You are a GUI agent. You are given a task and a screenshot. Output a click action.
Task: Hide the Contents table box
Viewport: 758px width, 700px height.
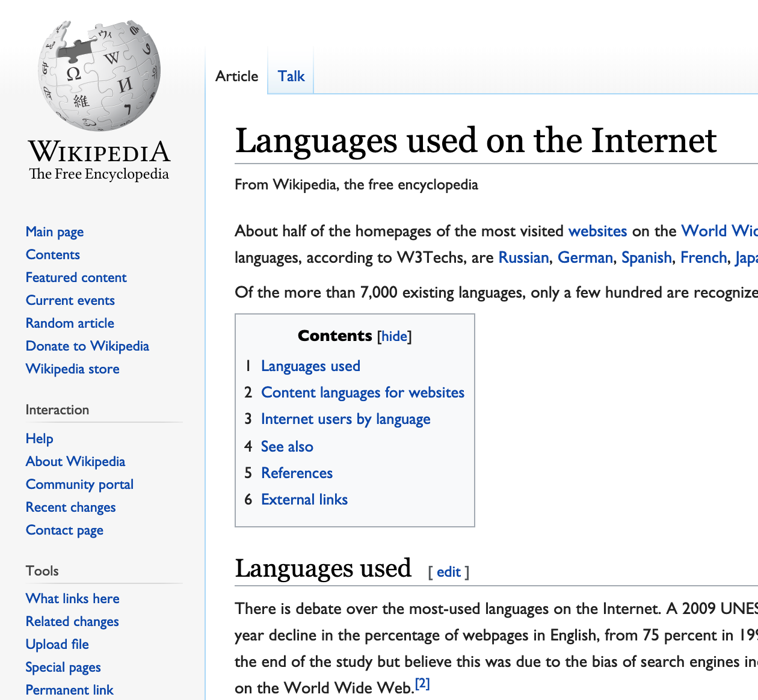tap(395, 336)
